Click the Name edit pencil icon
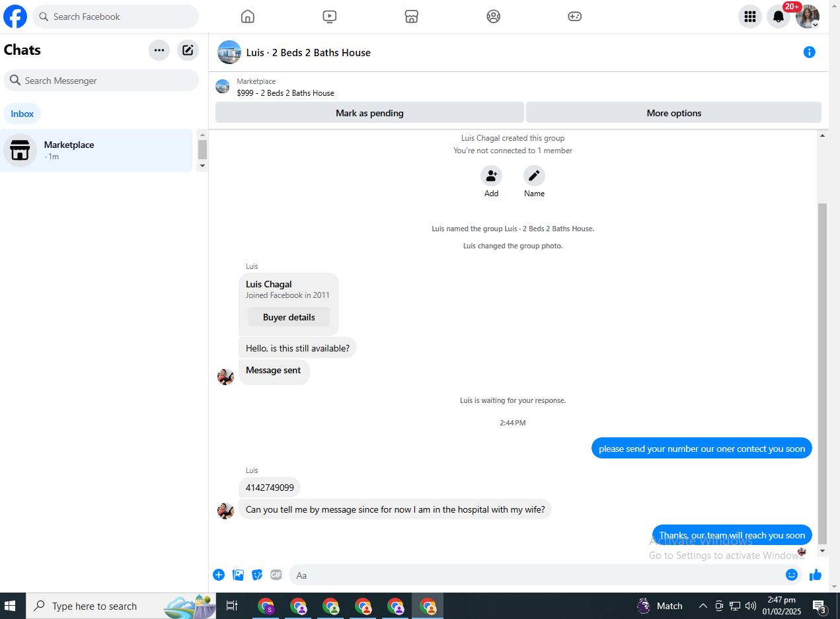840x619 pixels. pos(534,176)
